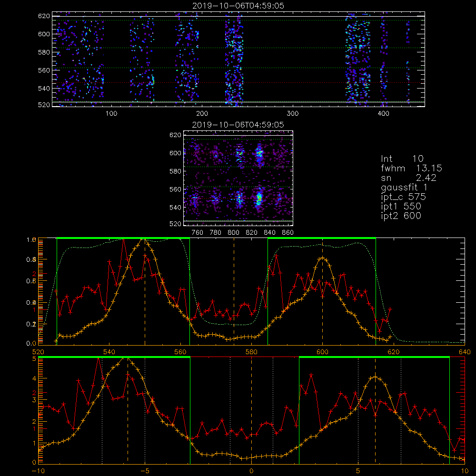Click the dashed orange line at 575
476x476 pixels.
234,291
